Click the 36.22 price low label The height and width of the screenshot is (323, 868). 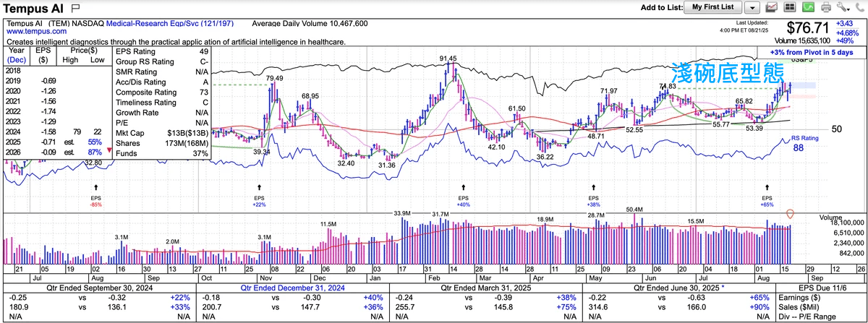[x=545, y=157]
